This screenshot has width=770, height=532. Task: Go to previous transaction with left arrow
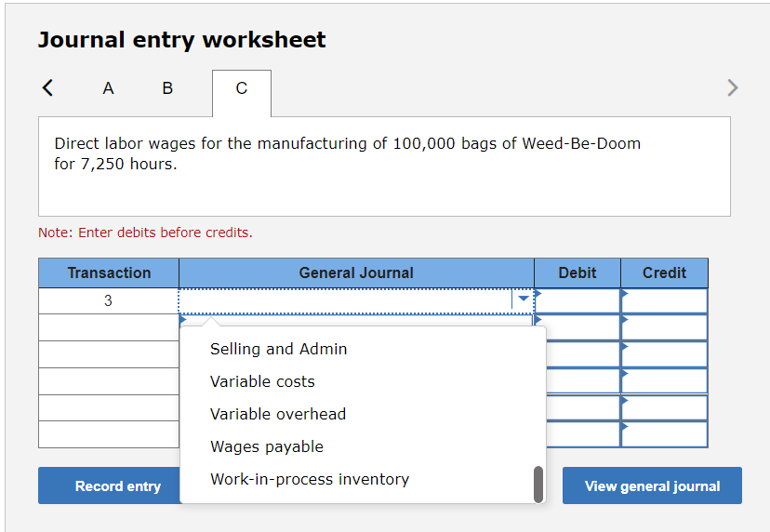47,88
